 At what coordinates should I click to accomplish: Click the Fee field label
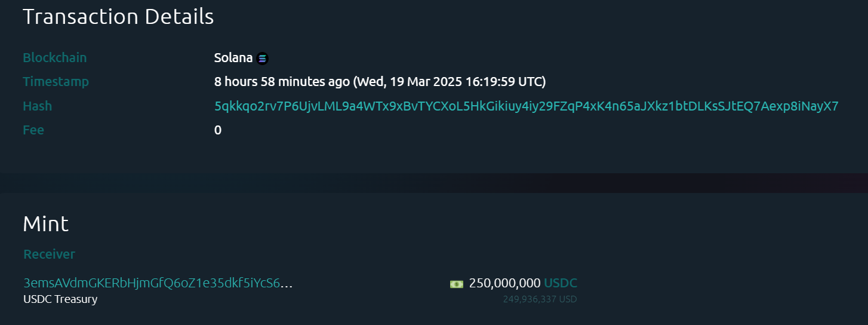click(33, 130)
